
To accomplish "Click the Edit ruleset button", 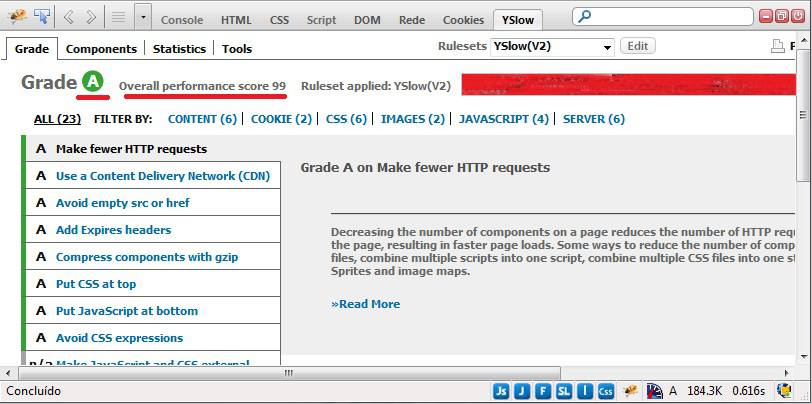I will point(637,46).
